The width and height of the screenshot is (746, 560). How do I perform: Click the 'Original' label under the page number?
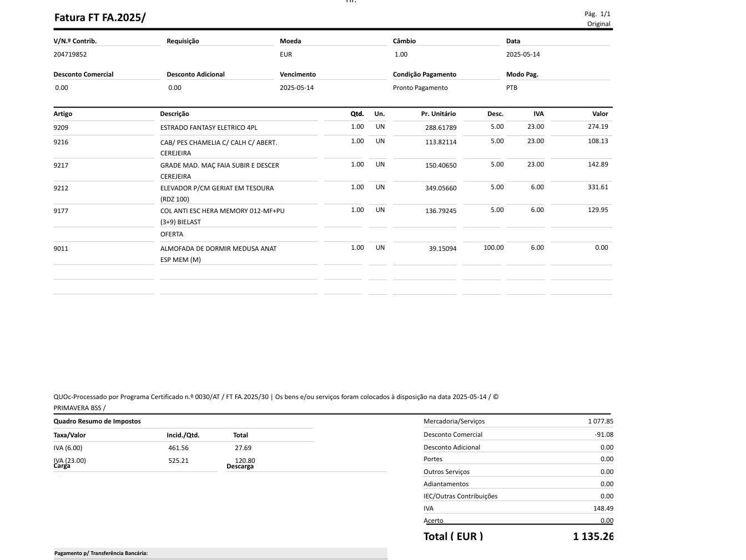pyautogui.click(x=599, y=24)
